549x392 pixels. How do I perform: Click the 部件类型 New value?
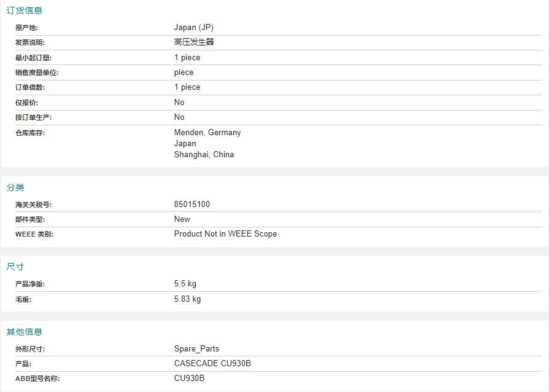[x=182, y=219]
